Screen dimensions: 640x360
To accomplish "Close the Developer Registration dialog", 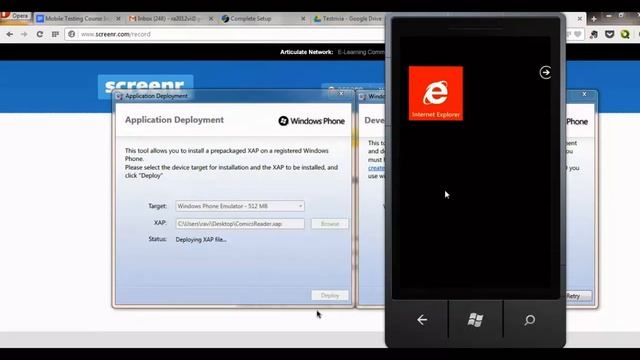I will [x=584, y=94].
